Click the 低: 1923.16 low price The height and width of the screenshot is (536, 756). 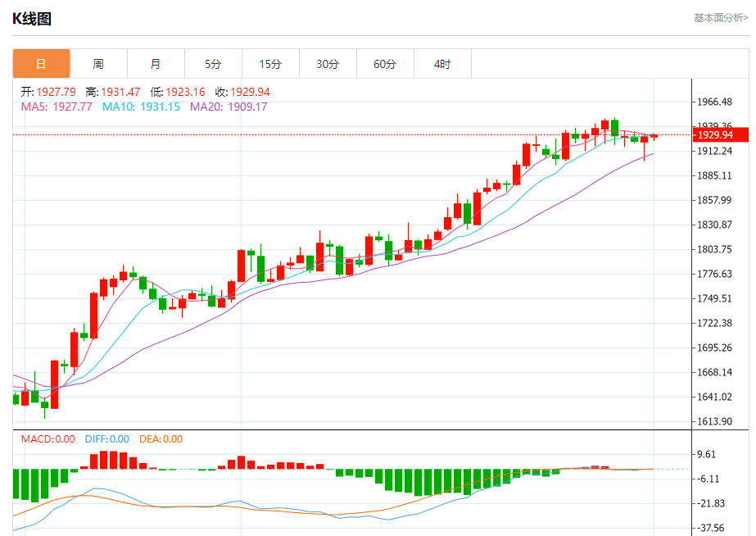[178, 92]
